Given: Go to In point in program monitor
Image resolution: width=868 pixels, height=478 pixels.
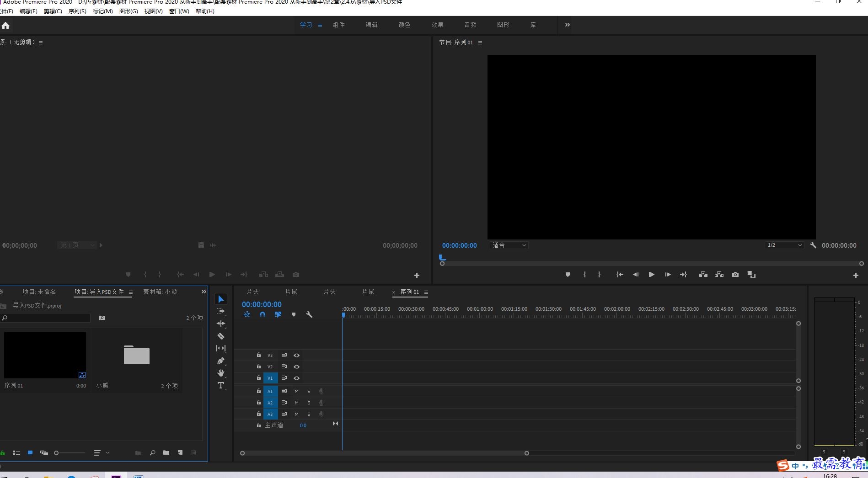Looking at the screenshot, I should point(620,275).
